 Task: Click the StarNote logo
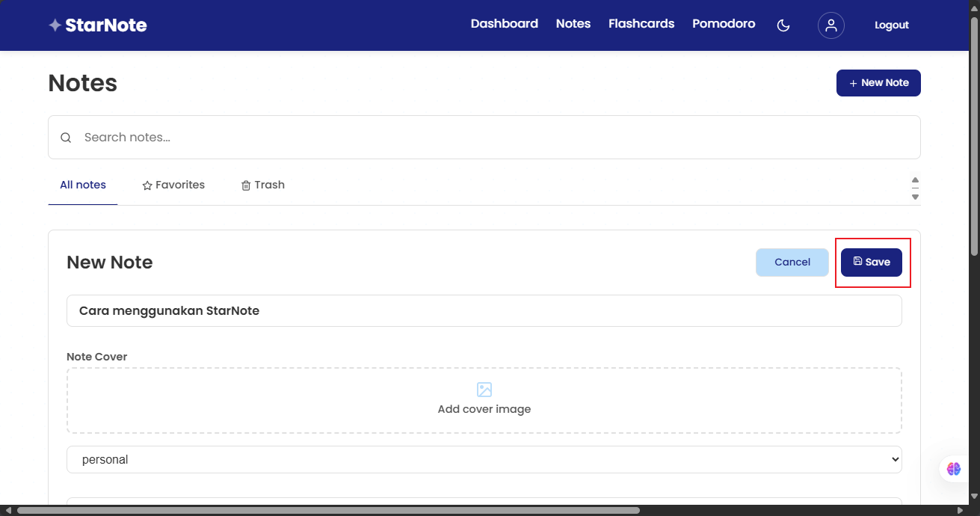97,24
